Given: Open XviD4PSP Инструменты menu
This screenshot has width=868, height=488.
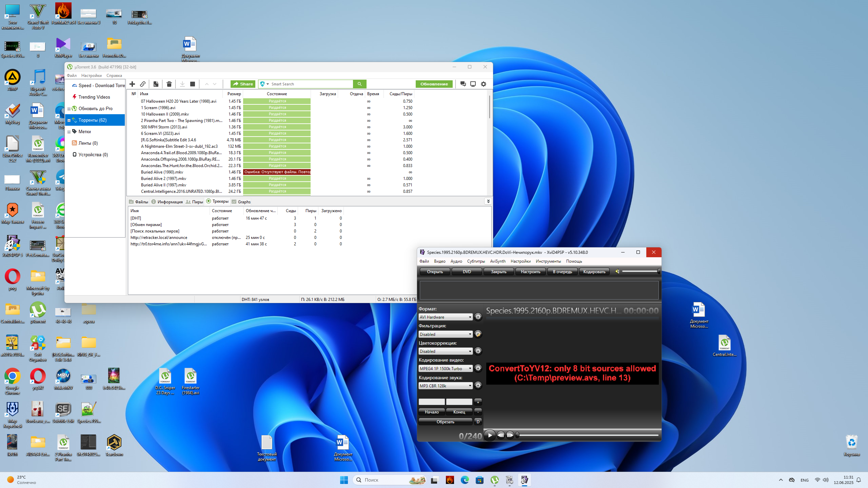Looking at the screenshot, I should (548, 261).
